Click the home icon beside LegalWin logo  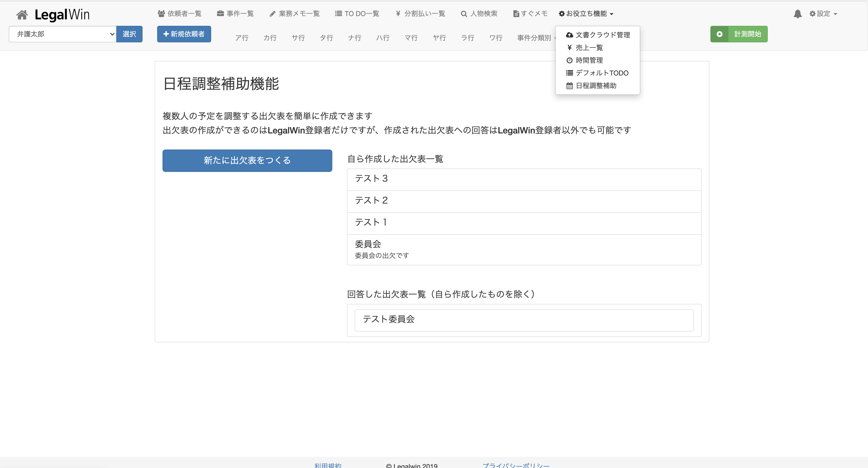click(22, 15)
